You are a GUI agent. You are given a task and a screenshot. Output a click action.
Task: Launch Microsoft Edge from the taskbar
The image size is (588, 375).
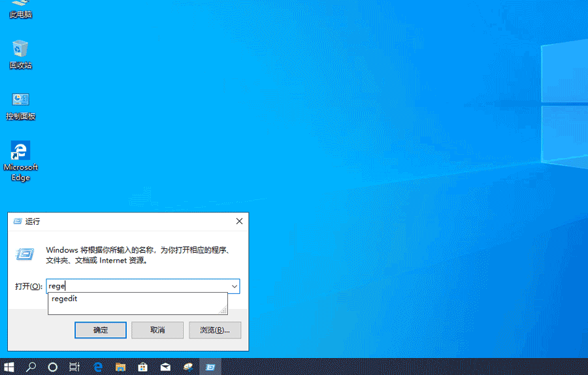pos(98,367)
